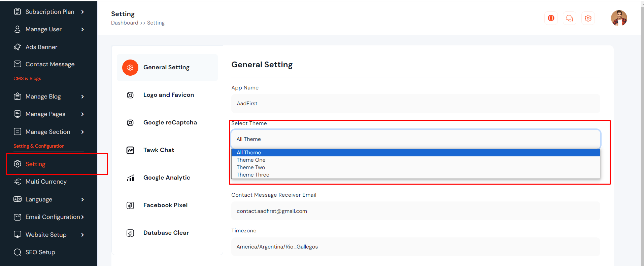Open the Tawk Chat settings tab
Screen dimensions: 644x266
pyautogui.click(x=159, y=150)
